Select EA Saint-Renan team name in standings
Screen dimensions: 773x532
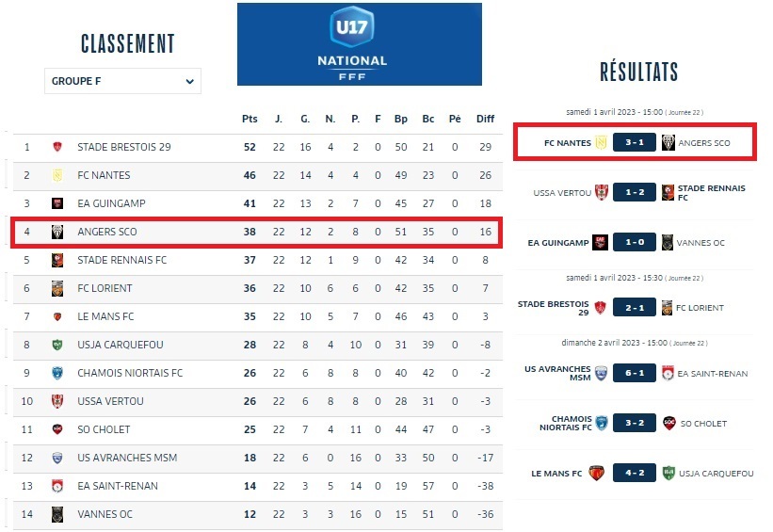tap(118, 486)
